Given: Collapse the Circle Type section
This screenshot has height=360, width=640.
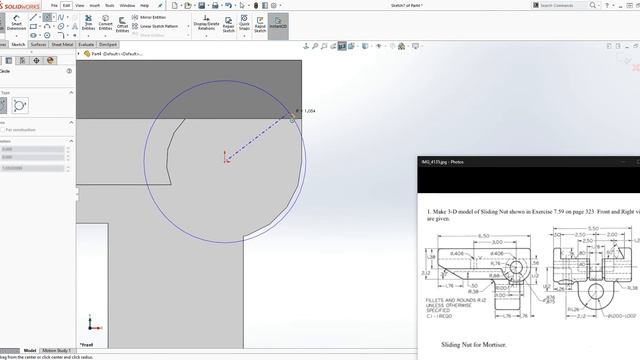Looking at the screenshot, I should (71, 93).
